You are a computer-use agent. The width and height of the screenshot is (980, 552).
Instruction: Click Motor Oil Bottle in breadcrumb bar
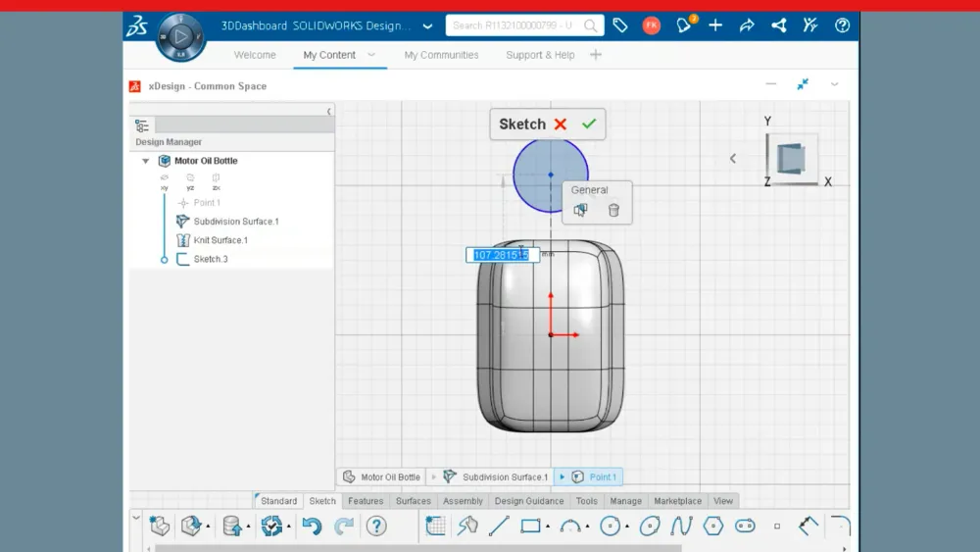[382, 477]
